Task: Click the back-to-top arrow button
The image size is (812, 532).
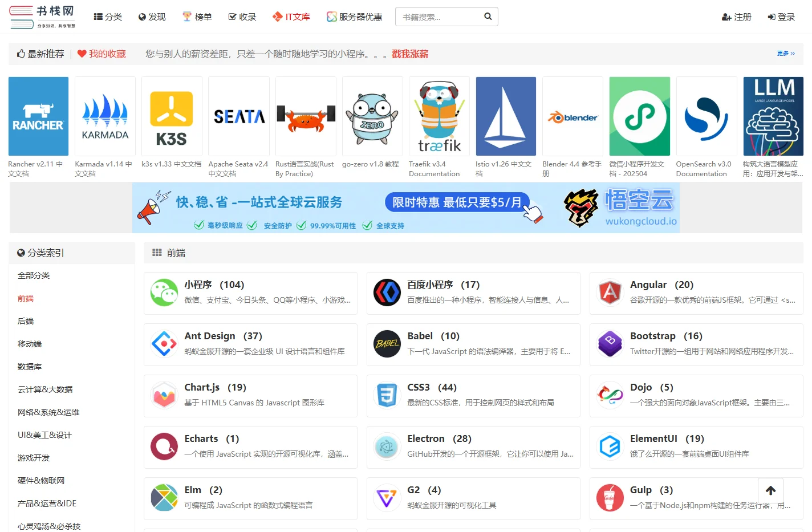Action: pos(770,490)
